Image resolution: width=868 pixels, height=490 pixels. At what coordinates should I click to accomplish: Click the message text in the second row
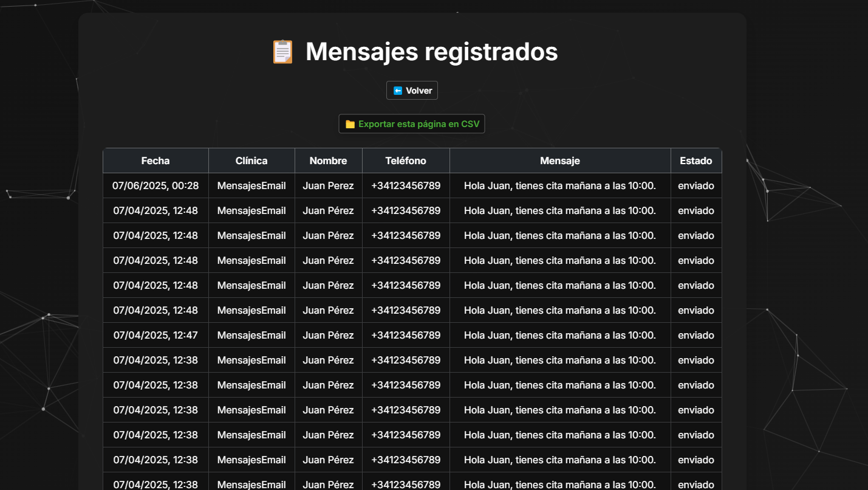[x=559, y=210]
